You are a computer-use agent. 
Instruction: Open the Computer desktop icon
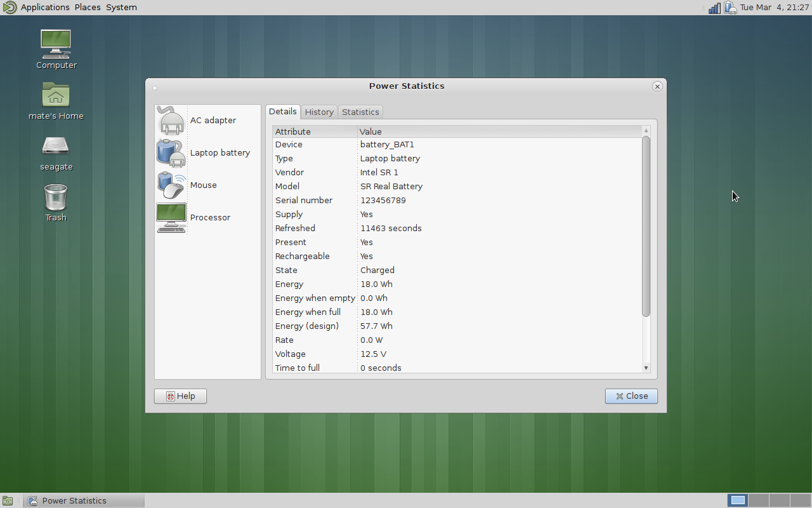[x=56, y=44]
